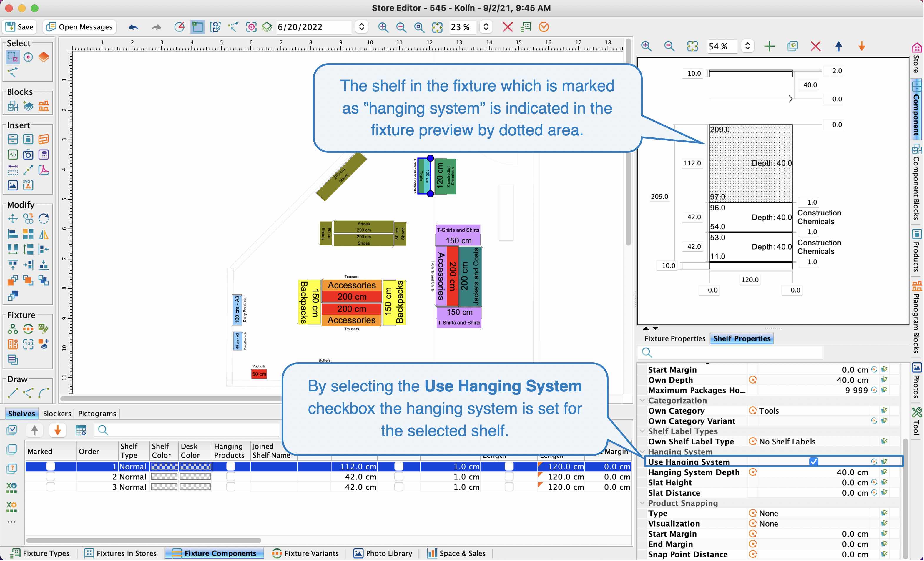Toggle Hanging Products checkbox in shelf row 1
Image resolution: width=924 pixels, height=561 pixels.
pyautogui.click(x=231, y=467)
